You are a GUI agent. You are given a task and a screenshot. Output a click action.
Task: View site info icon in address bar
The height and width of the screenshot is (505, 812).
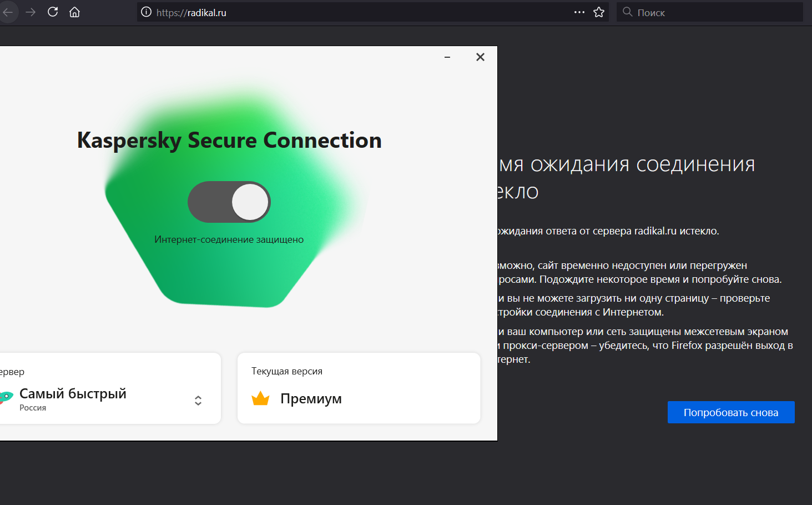click(146, 12)
